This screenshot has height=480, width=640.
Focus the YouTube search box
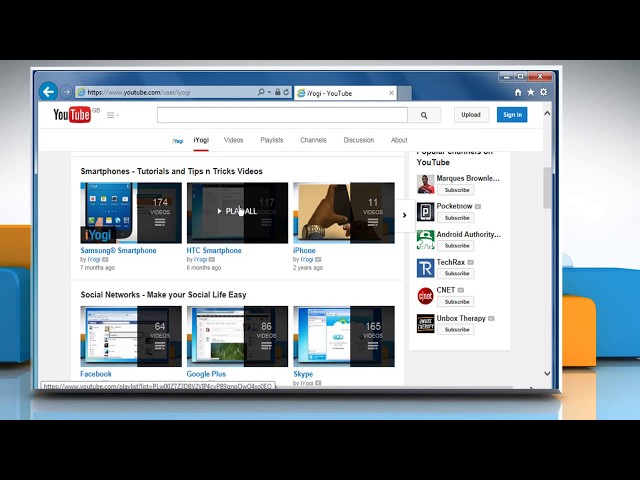coord(282,115)
